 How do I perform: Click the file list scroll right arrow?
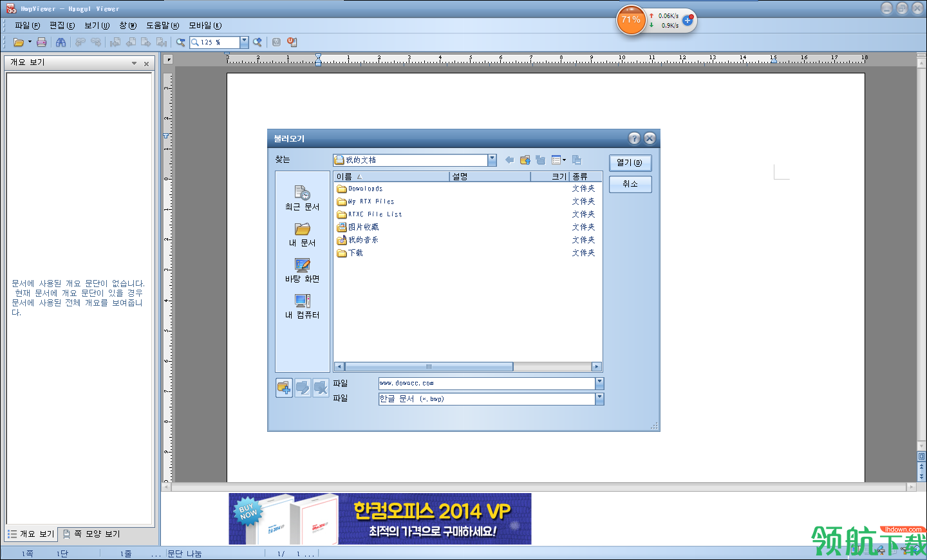pyautogui.click(x=597, y=367)
